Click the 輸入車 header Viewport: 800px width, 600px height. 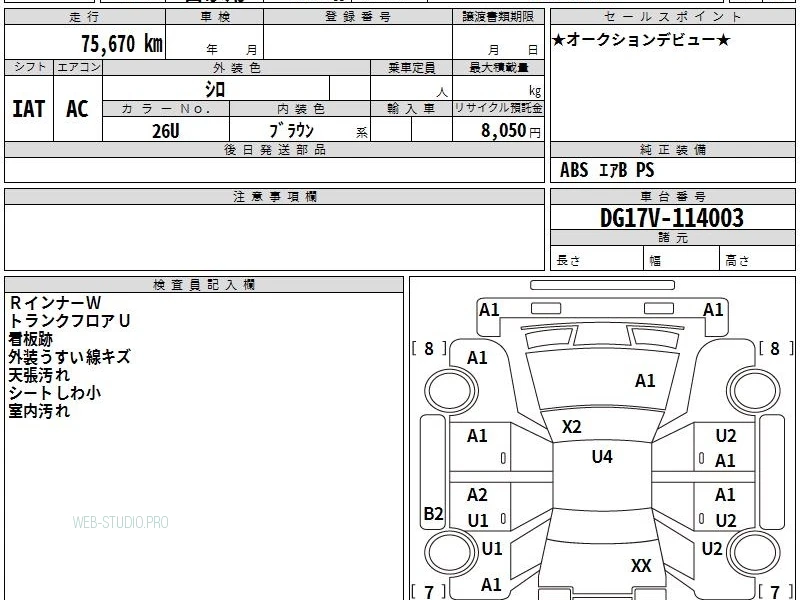pyautogui.click(x=412, y=109)
